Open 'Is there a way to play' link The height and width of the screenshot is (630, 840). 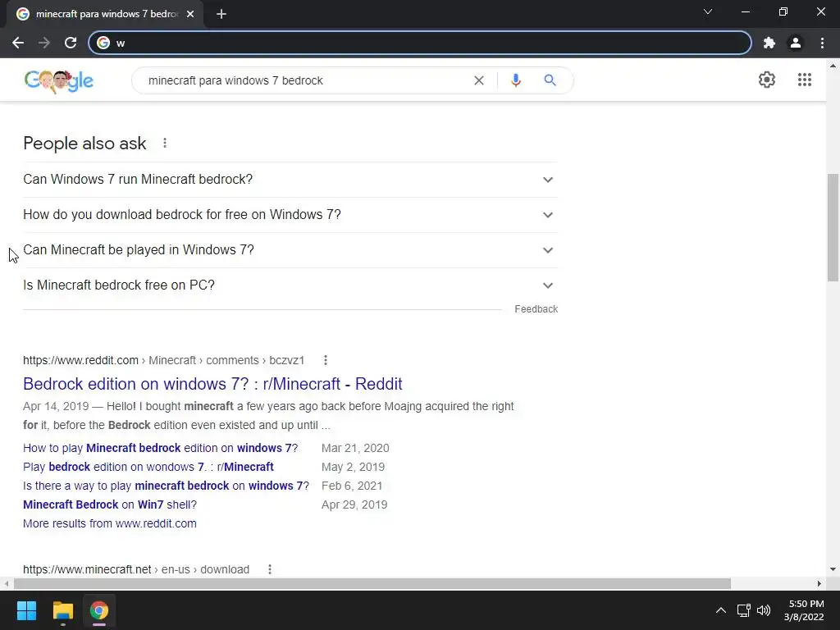tap(166, 486)
